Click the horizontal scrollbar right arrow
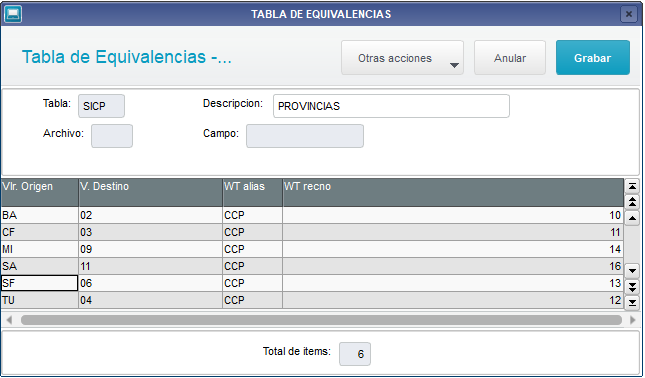645x378 pixels. pos(633,320)
